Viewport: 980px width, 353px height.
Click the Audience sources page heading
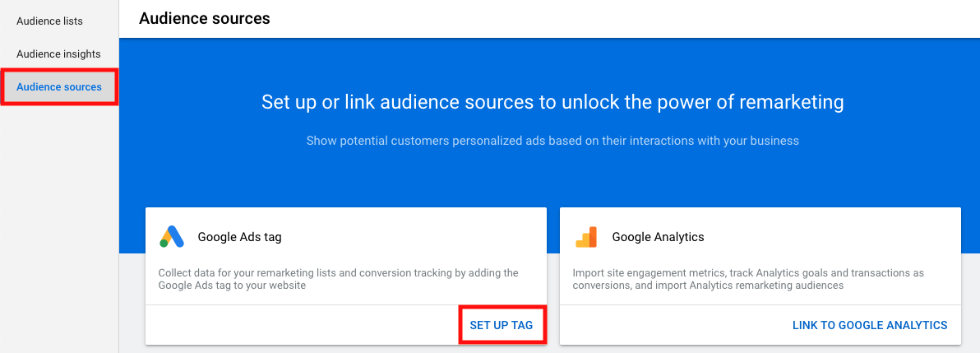[205, 19]
